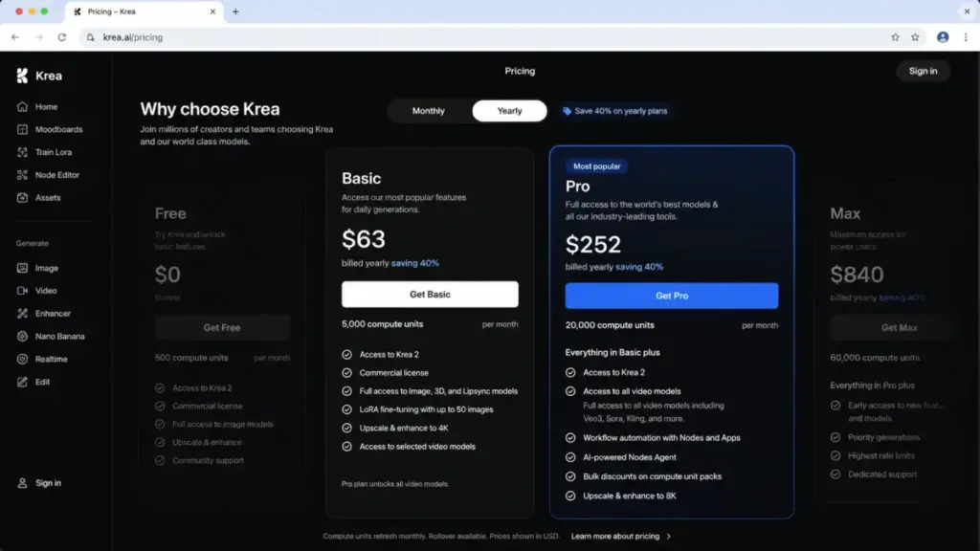This screenshot has height=551, width=980.
Task: Click the Most popular badge
Action: (597, 166)
